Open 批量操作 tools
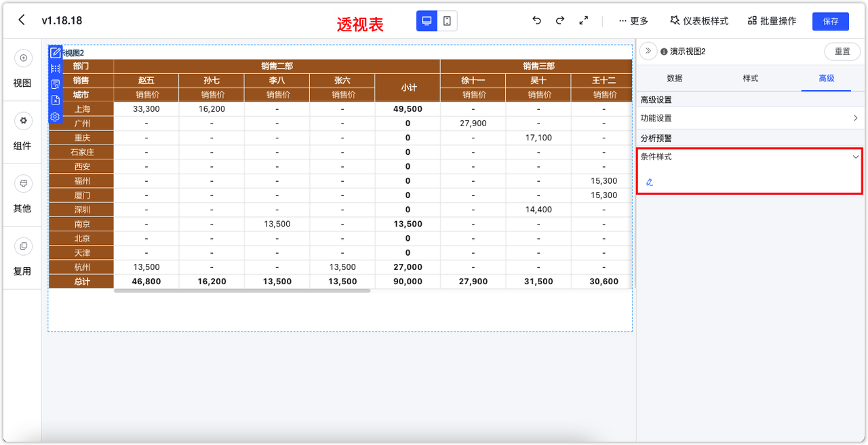868x445 pixels. 772,21
